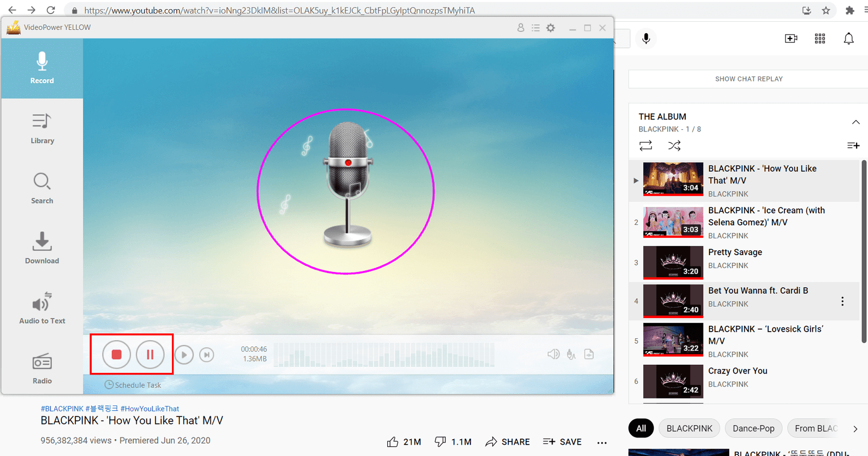The height and width of the screenshot is (456, 868).
Task: Select the All filter chip
Action: 641,428
